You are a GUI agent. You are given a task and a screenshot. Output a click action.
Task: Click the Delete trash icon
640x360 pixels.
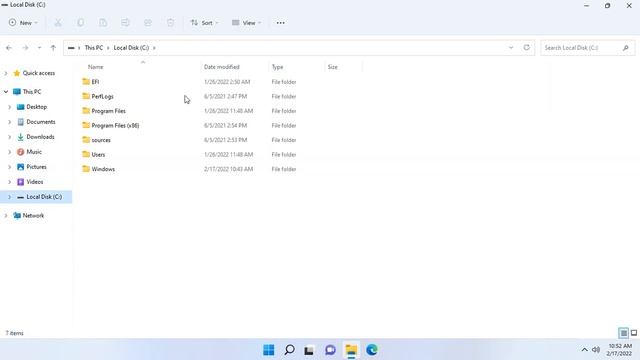(170, 23)
